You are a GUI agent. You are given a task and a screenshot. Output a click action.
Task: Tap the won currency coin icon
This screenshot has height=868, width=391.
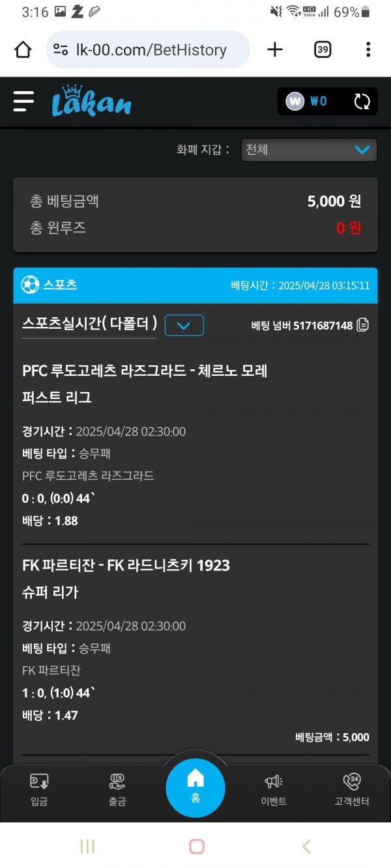[x=295, y=102]
